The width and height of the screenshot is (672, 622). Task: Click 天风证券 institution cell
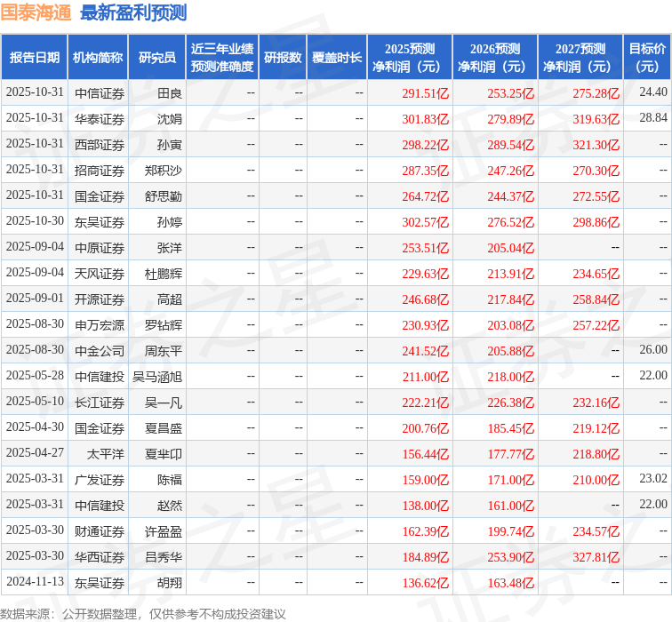point(100,274)
